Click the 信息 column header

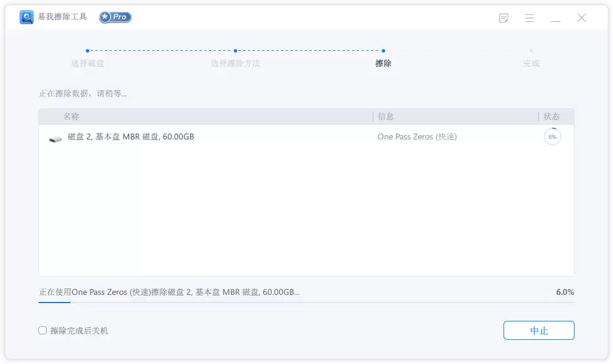click(385, 116)
